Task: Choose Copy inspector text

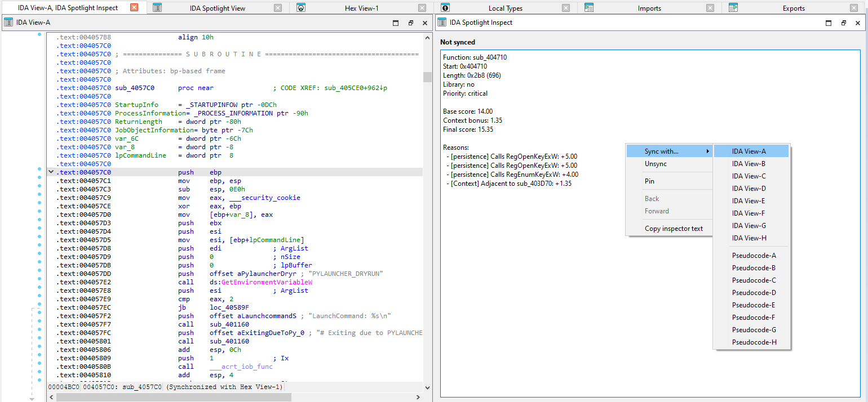Action: [669, 229]
